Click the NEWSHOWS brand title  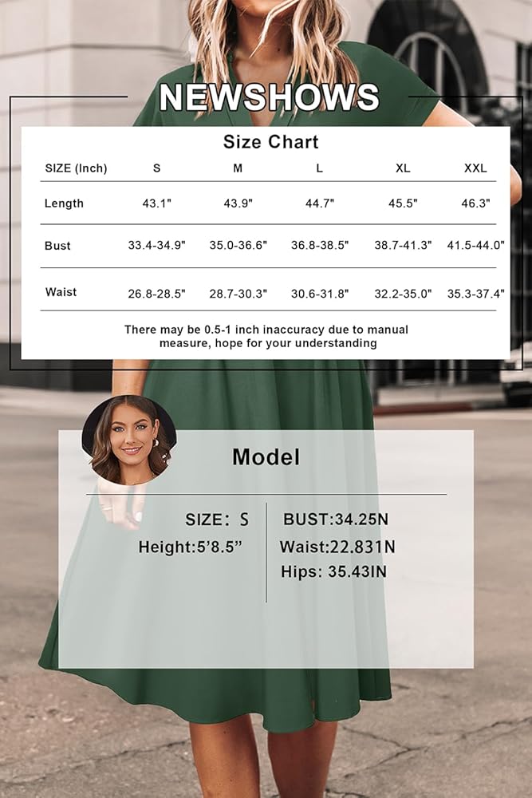[269, 97]
